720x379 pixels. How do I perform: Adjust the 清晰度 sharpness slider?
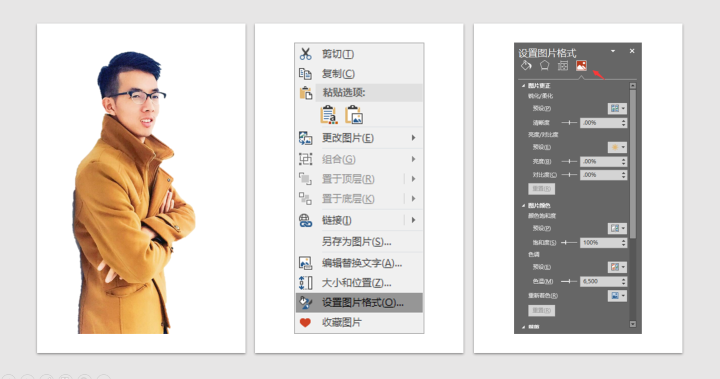569,123
